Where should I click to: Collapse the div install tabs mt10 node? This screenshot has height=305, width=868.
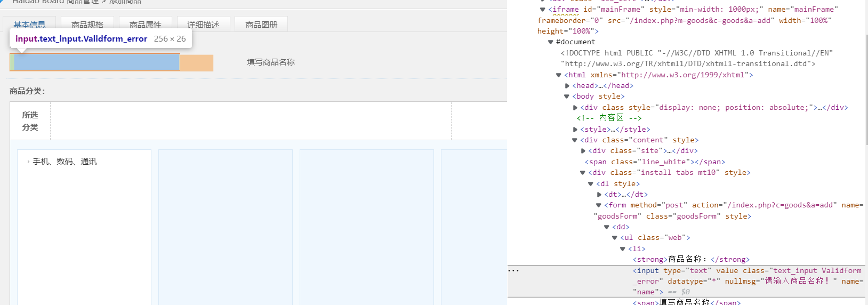click(x=583, y=173)
